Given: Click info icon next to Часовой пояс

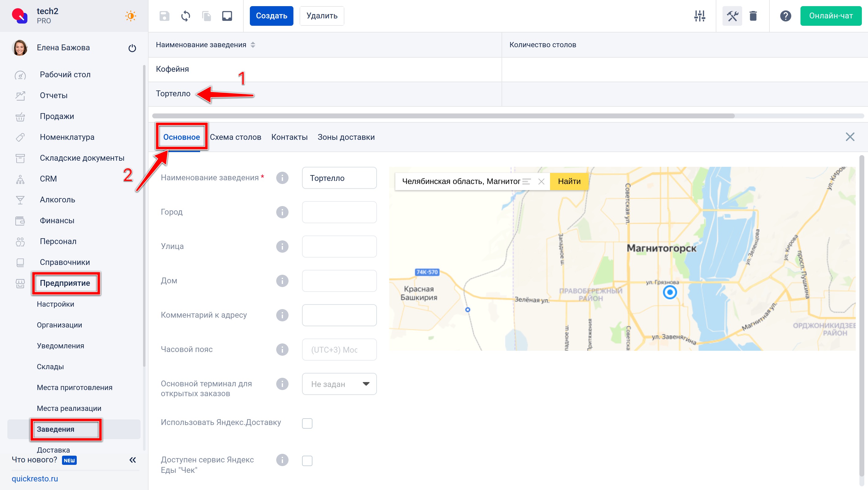Looking at the screenshot, I should tap(282, 349).
